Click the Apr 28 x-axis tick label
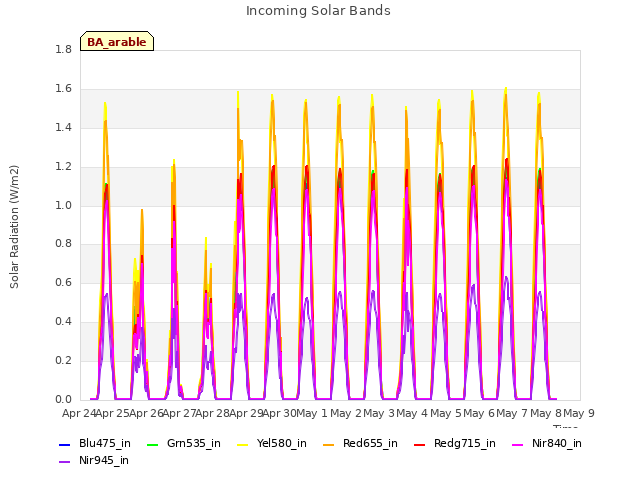 (212, 413)
